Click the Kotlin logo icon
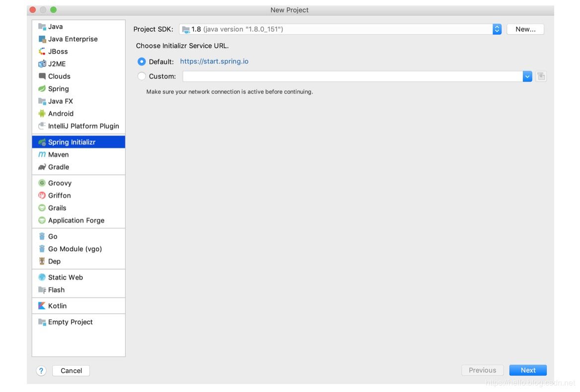 pos(42,306)
